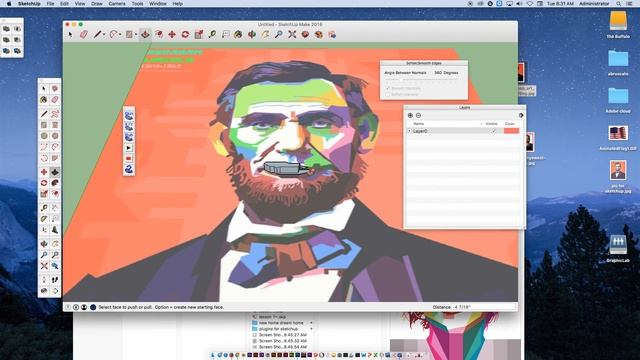Click the Push/Pull tool in top toolbar

[145, 35]
